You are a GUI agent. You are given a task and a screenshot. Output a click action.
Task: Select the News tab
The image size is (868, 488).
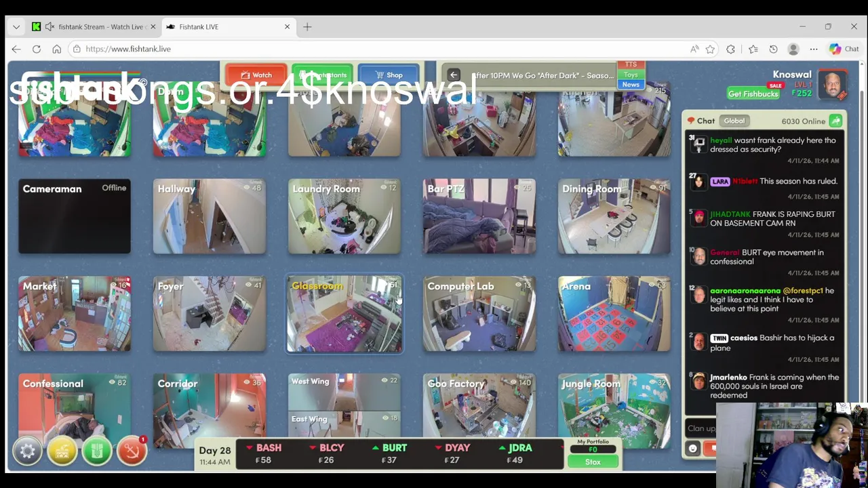(x=631, y=85)
